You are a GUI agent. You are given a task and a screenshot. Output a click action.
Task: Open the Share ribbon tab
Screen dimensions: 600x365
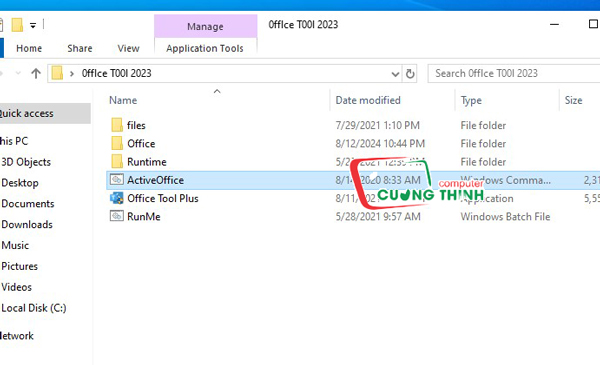[x=80, y=48]
